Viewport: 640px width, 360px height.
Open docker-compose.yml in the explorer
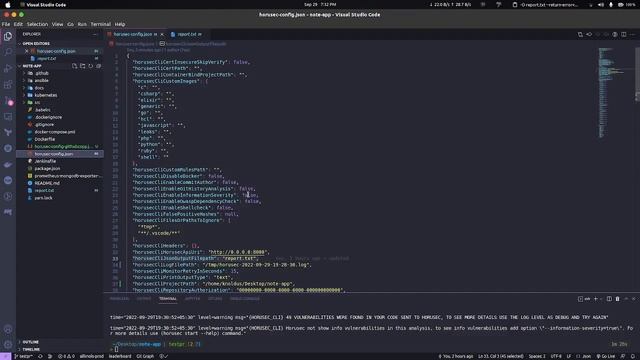point(55,132)
